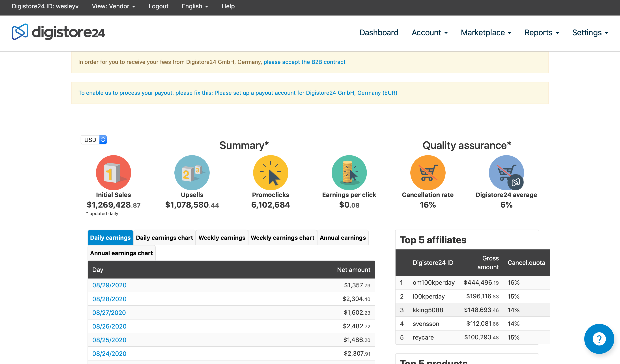Expand the Settings menu
The width and height of the screenshot is (620, 364).
(590, 32)
